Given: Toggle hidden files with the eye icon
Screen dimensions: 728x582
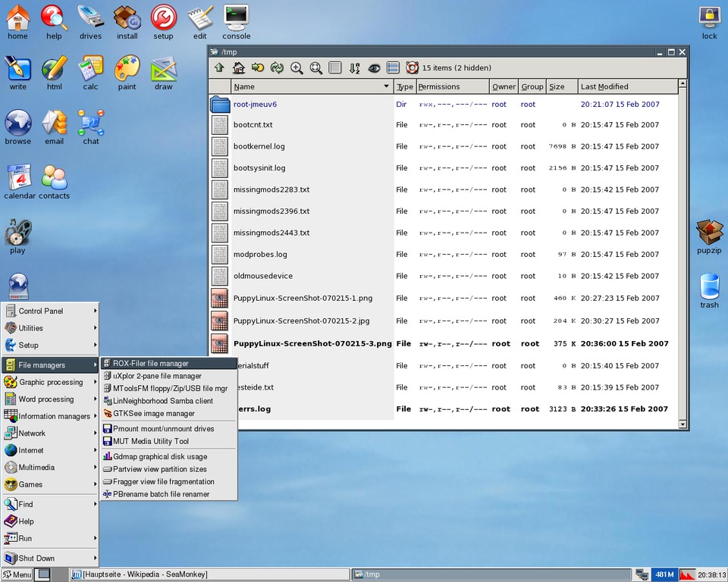Looking at the screenshot, I should (x=374, y=68).
